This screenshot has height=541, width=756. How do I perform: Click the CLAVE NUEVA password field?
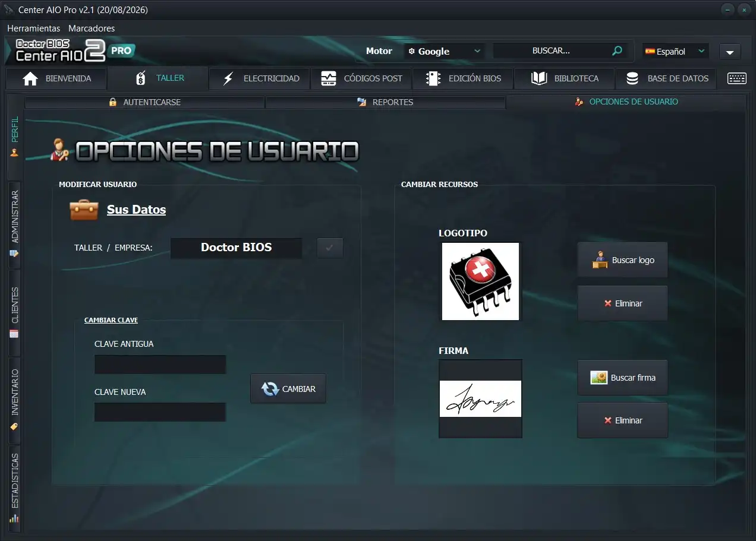coord(160,412)
